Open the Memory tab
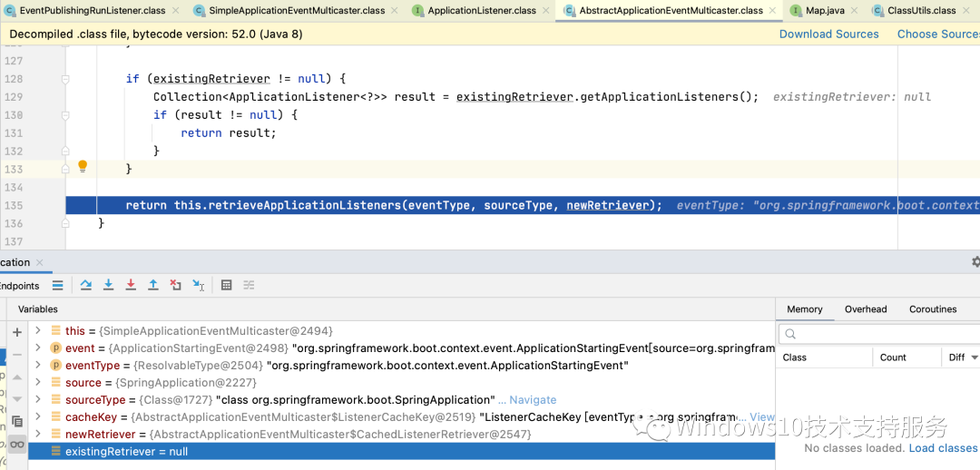This screenshot has width=980, height=470. [x=804, y=309]
